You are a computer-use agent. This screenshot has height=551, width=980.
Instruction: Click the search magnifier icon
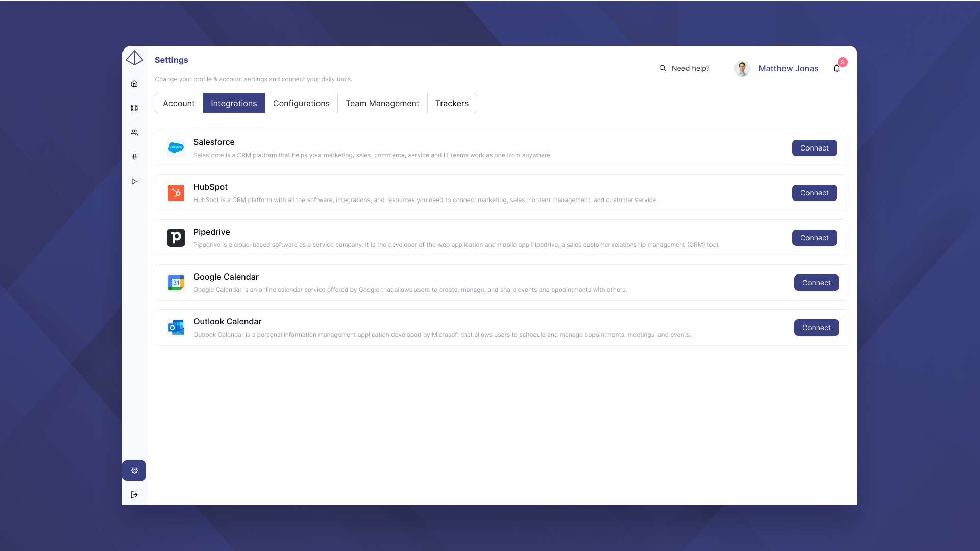663,68
